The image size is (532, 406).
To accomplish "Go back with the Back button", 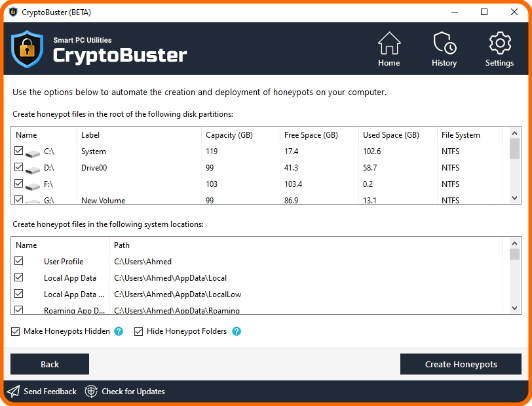I will [x=50, y=364].
